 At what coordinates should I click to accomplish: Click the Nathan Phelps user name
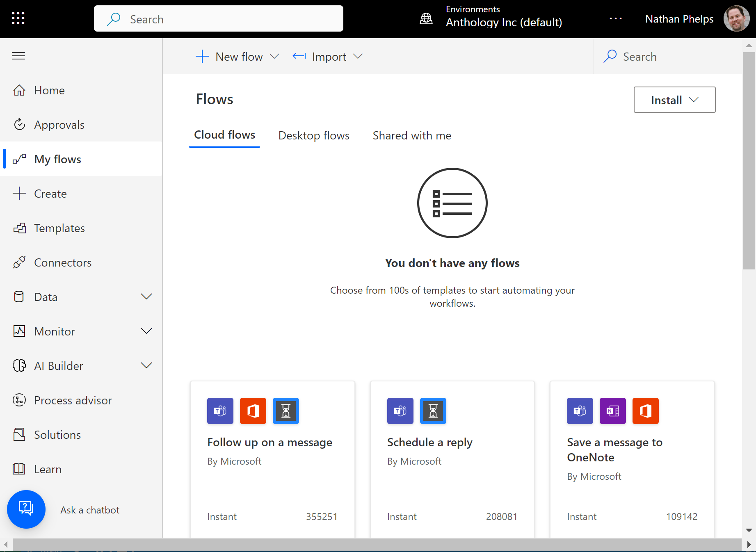(679, 19)
